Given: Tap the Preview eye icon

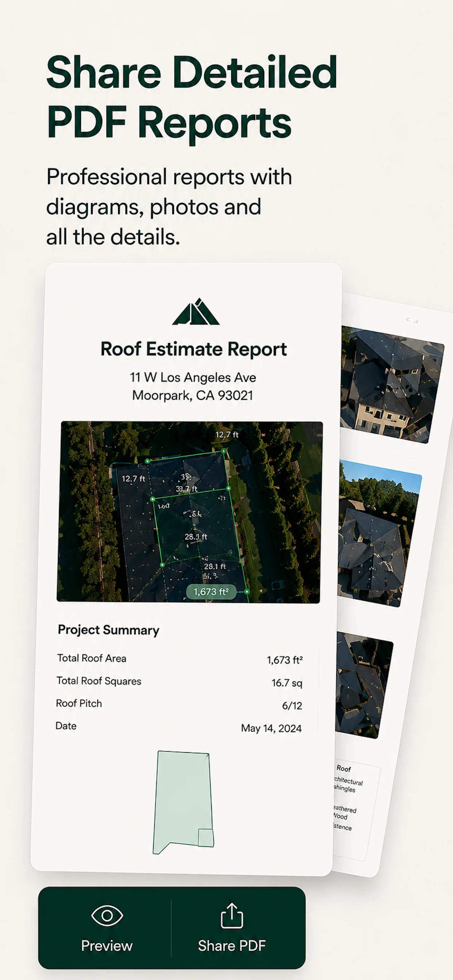Looking at the screenshot, I should click(x=107, y=916).
